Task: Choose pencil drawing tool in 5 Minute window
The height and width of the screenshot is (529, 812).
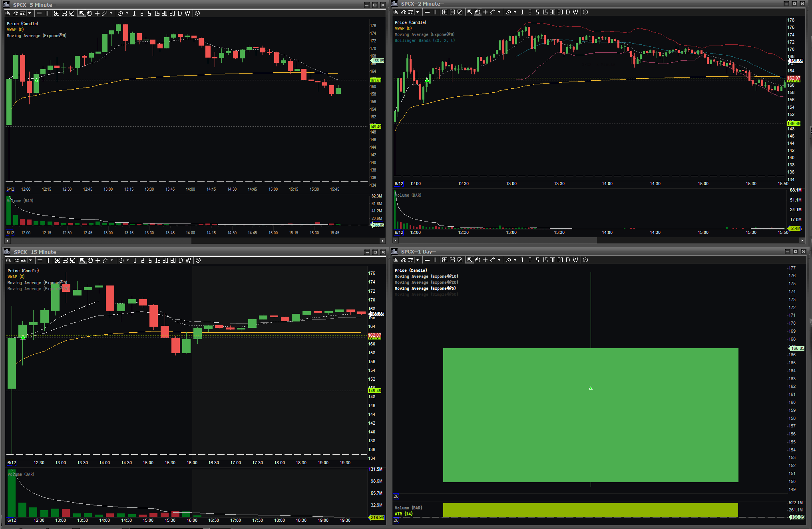Action: point(104,13)
